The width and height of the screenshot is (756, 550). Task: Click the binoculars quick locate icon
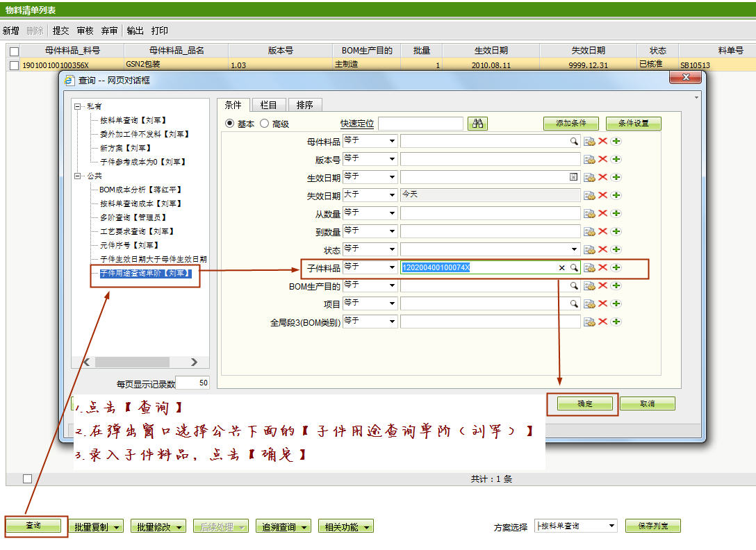[x=478, y=124]
